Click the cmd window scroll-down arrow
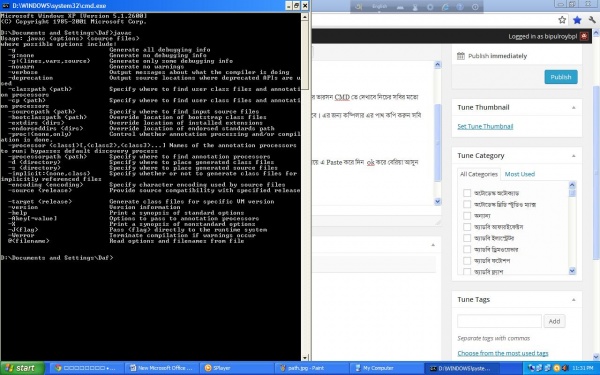 [x=305, y=357]
